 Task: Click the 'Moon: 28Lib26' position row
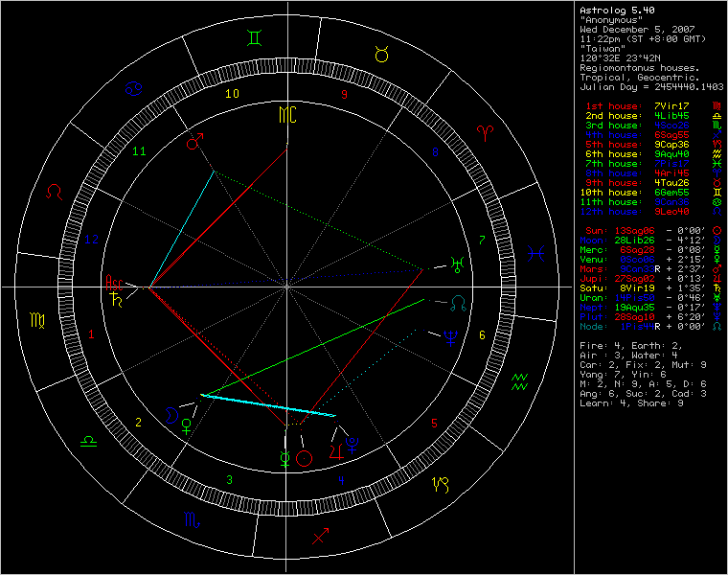click(651, 241)
